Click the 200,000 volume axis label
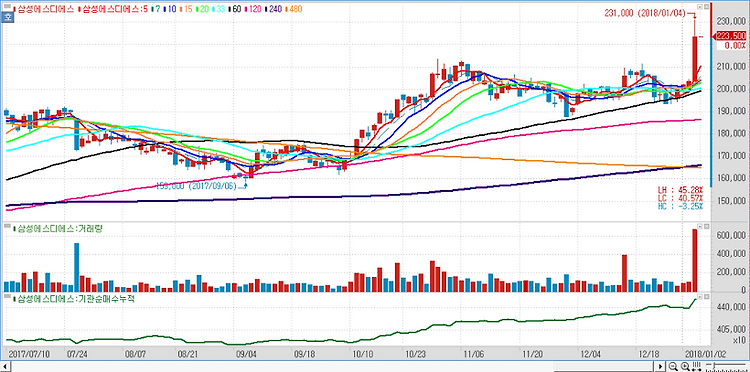Viewport: 750px width, 372px height. pos(731,272)
